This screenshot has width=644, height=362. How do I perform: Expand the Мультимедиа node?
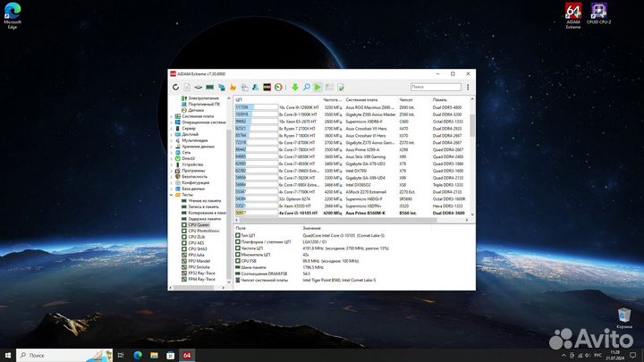coord(171,140)
